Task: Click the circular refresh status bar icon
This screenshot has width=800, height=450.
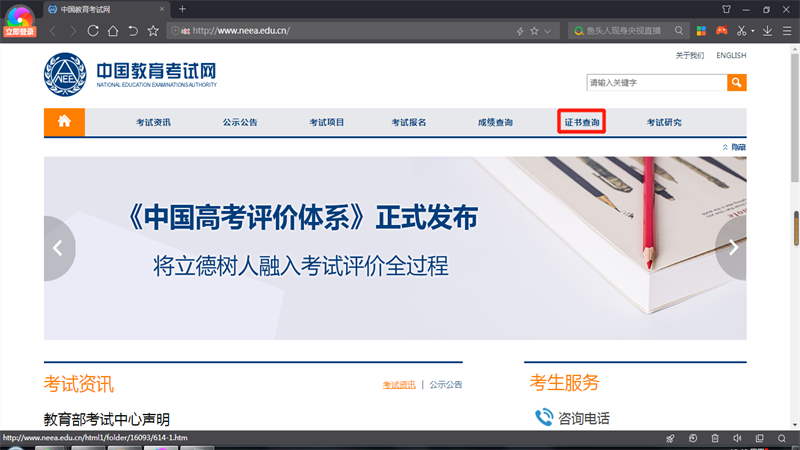Action: tap(693, 438)
